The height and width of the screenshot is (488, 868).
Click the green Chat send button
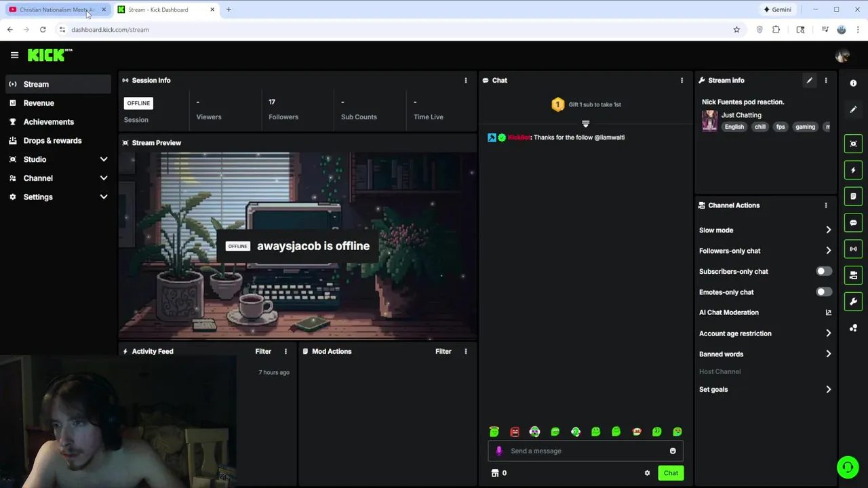[671, 473]
